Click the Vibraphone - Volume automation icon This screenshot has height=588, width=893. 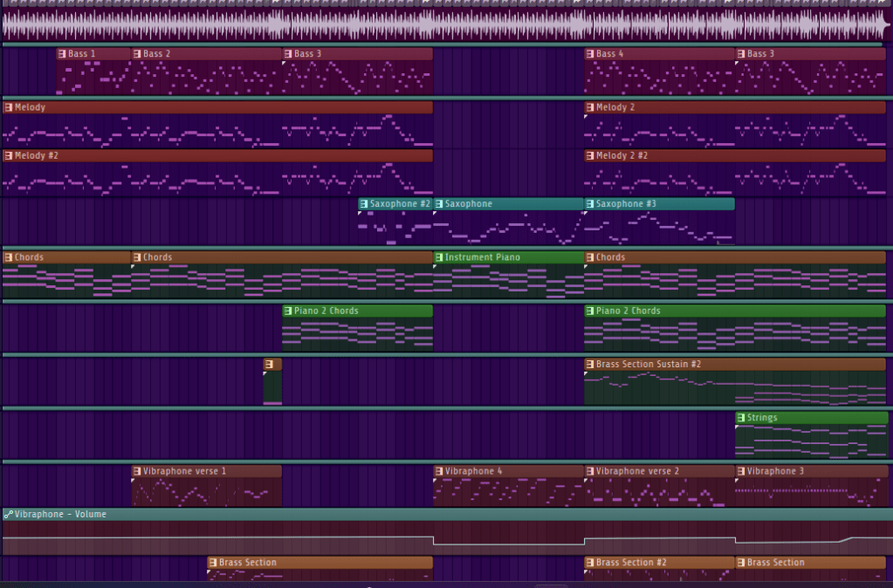pos(8,515)
